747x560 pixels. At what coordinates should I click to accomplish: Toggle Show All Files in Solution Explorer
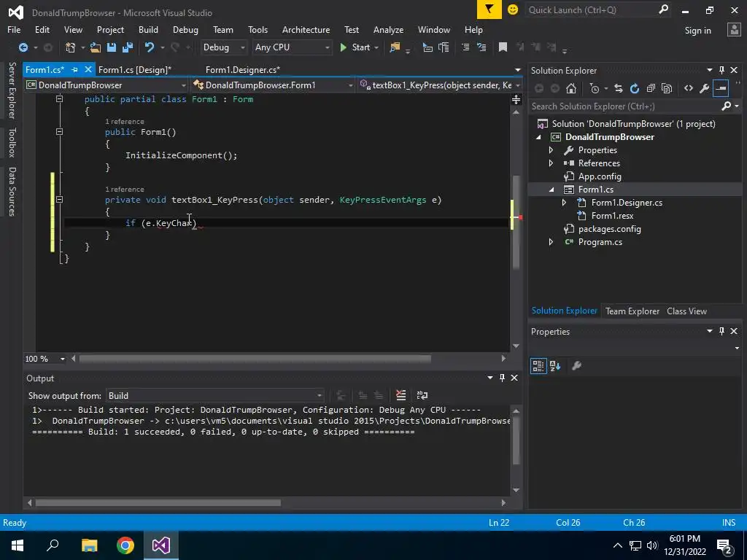(667, 88)
